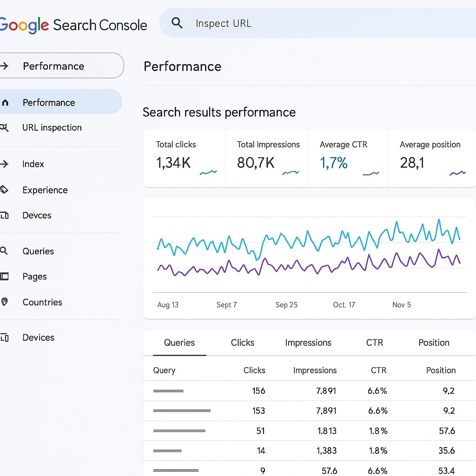Screen dimensions: 476x476
Task: Click the magnifier icon in search bar
Action: (x=177, y=23)
